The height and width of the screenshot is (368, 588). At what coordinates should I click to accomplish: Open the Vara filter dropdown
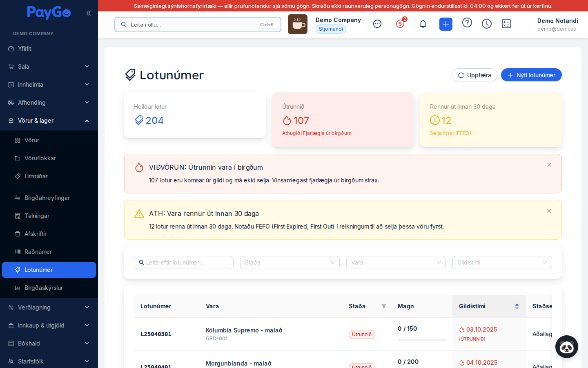[x=396, y=263]
